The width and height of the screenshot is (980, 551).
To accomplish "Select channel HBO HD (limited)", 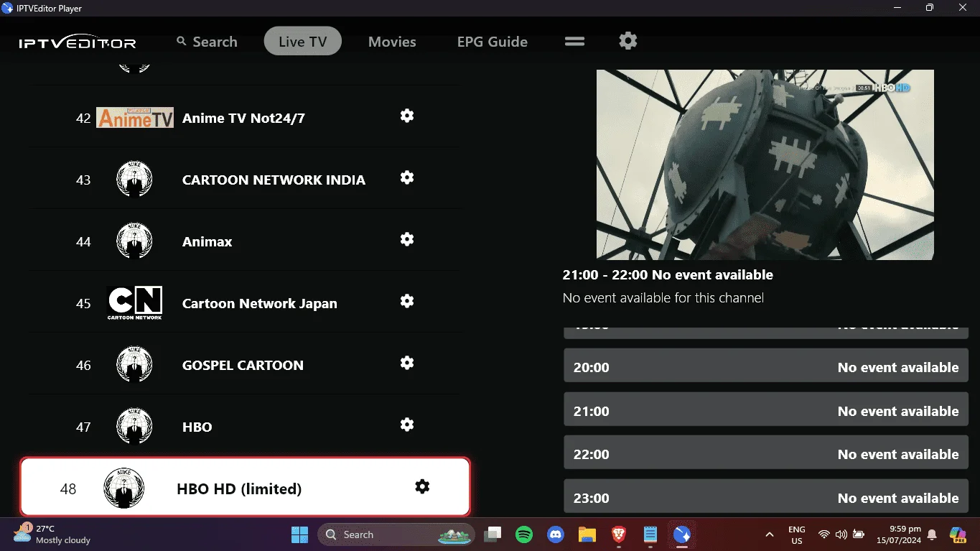I will (x=245, y=487).
